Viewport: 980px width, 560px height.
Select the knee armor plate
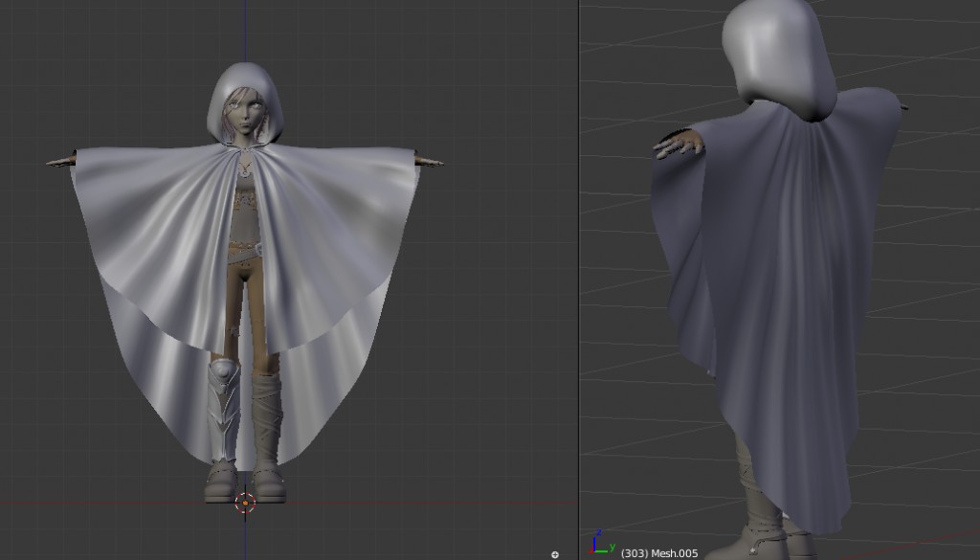(222, 373)
